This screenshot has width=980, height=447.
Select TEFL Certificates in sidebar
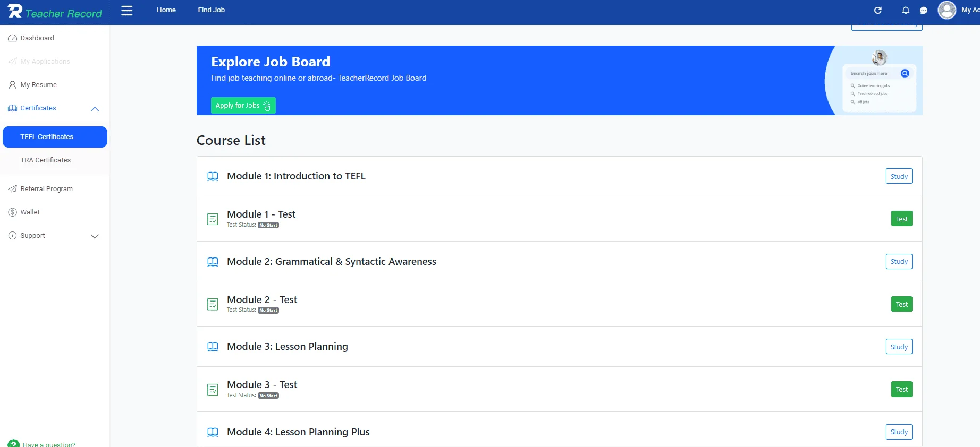pyautogui.click(x=55, y=137)
